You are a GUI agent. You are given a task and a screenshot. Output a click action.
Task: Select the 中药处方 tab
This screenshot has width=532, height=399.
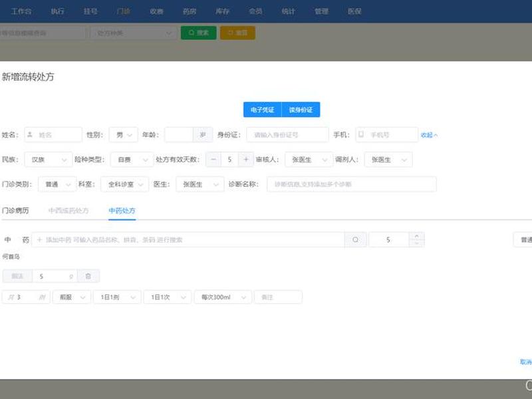click(122, 211)
